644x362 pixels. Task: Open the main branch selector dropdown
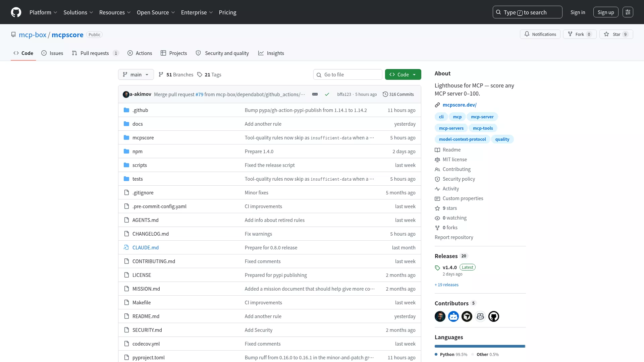tap(136, 74)
